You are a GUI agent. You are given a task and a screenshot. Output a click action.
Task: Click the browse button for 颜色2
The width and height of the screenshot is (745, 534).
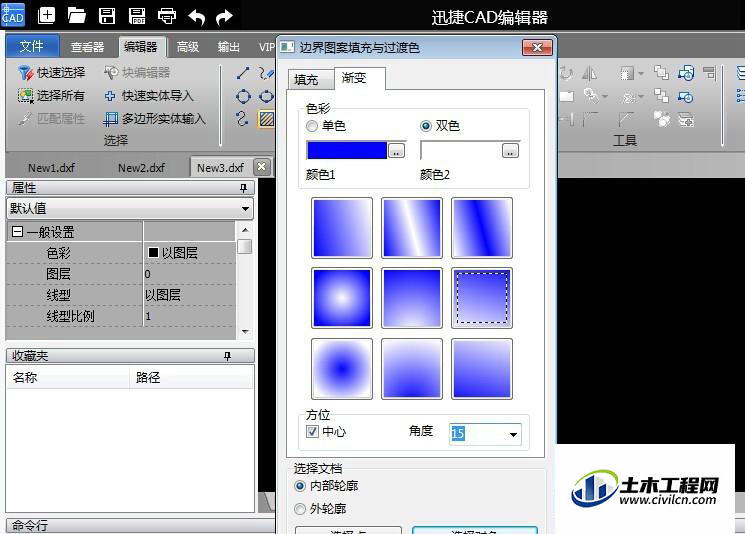510,151
